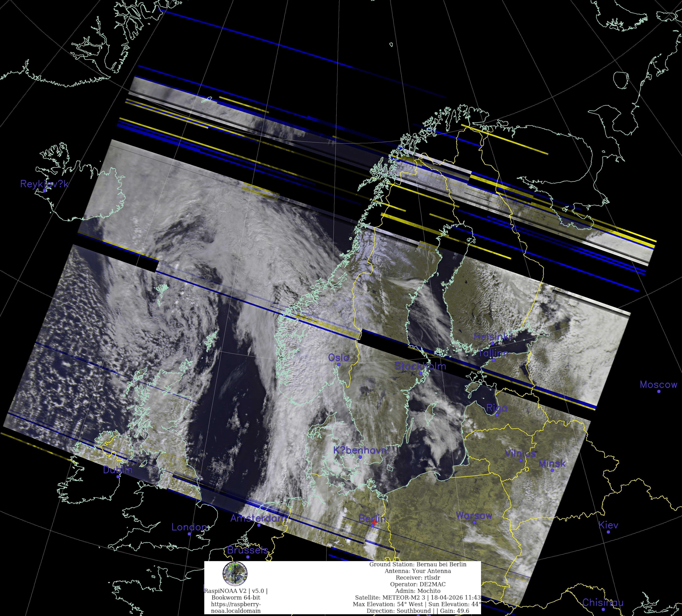Click the Ground Station Bernau bei Berlin text

click(x=418, y=564)
